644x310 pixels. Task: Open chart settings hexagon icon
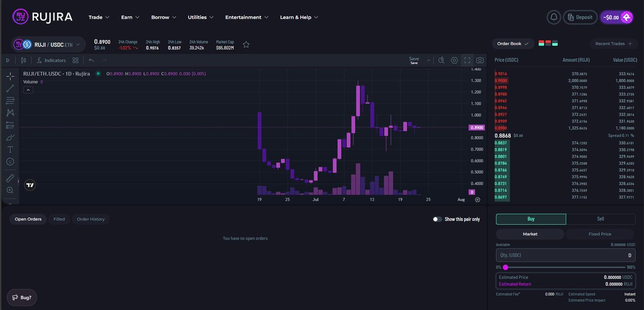(x=455, y=61)
